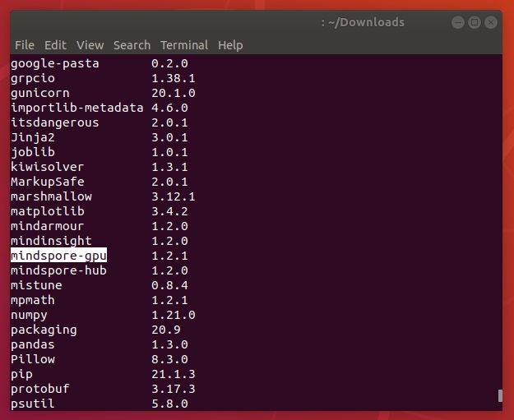Image resolution: width=514 pixels, height=420 pixels.
Task: Open the Edit menu
Action: pyautogui.click(x=55, y=45)
